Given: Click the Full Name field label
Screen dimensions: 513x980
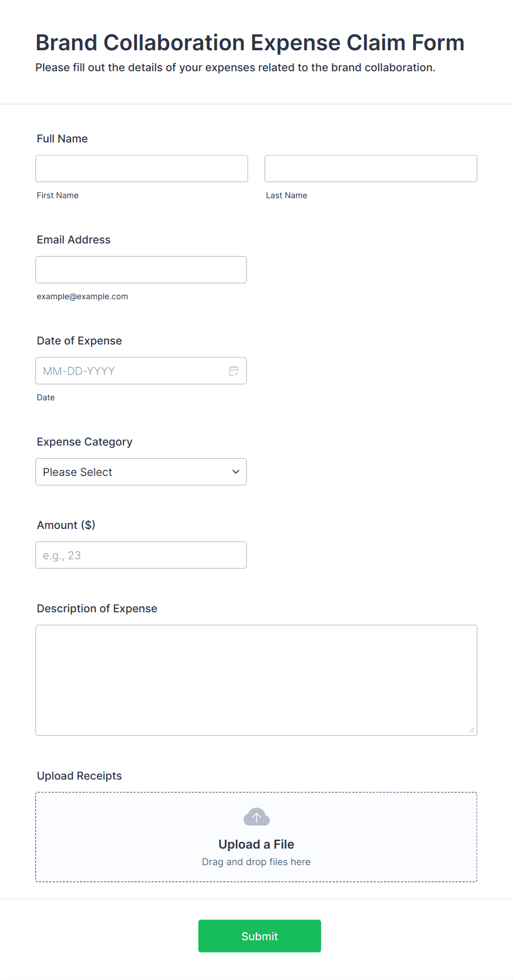Looking at the screenshot, I should [62, 139].
